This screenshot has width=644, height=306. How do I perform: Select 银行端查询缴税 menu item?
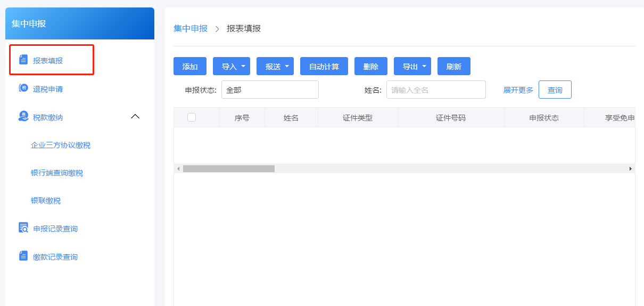[x=57, y=173]
